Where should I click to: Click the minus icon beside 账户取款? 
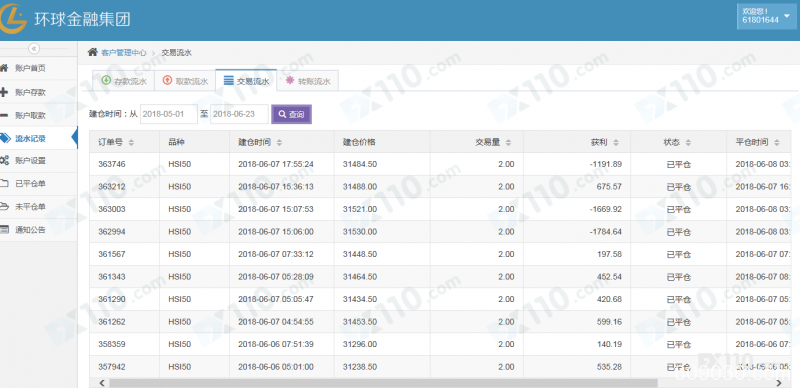click(x=4, y=115)
